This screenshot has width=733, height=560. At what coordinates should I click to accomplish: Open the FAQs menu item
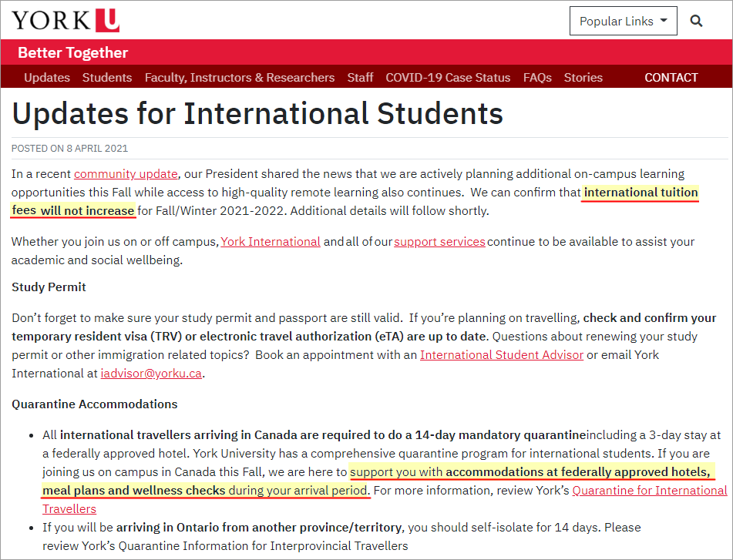(537, 78)
